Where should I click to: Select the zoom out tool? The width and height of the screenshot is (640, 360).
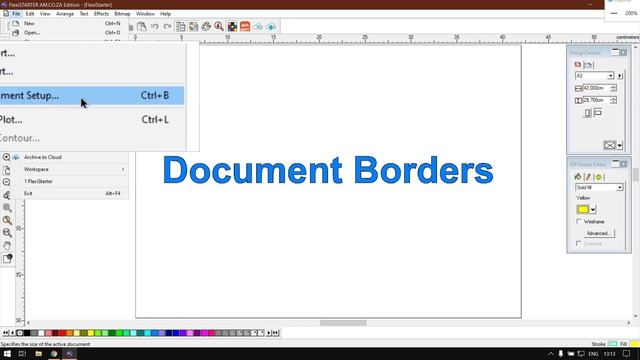click(7, 182)
